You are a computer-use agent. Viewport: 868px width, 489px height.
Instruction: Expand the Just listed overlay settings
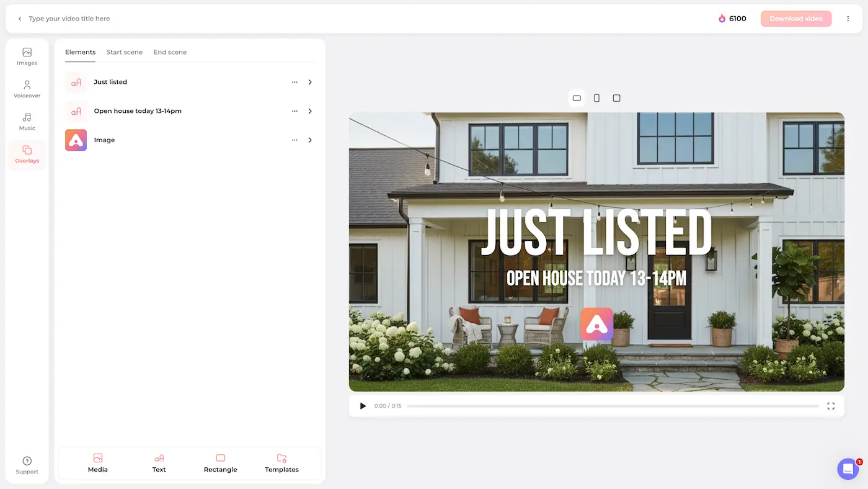click(x=309, y=81)
